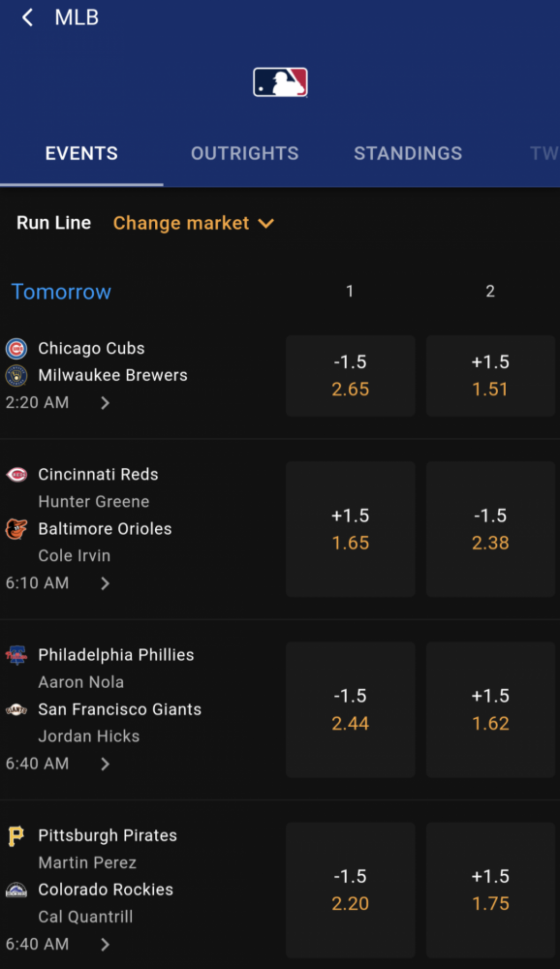
Task: Tap the Milwaukee Brewers team logo
Action: coord(16,375)
